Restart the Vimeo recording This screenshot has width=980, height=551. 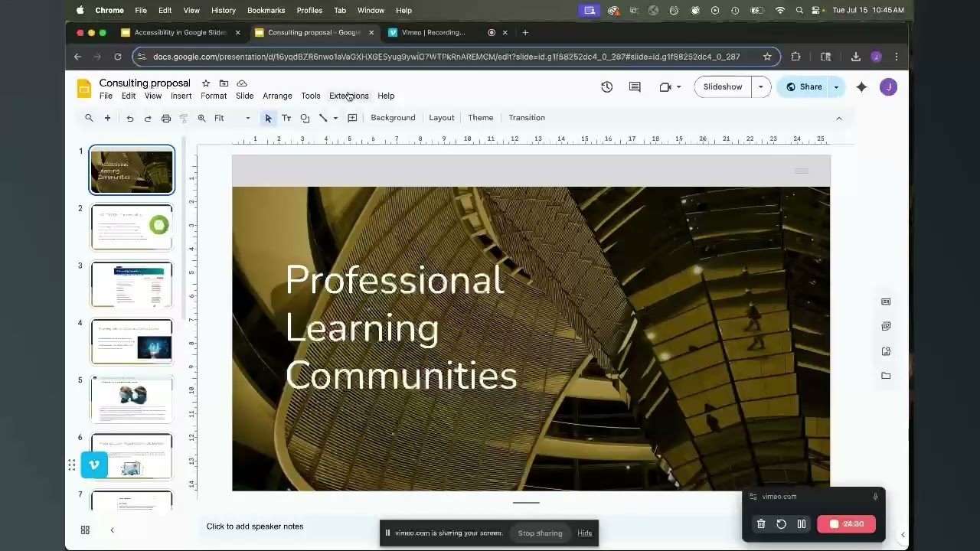click(x=781, y=524)
